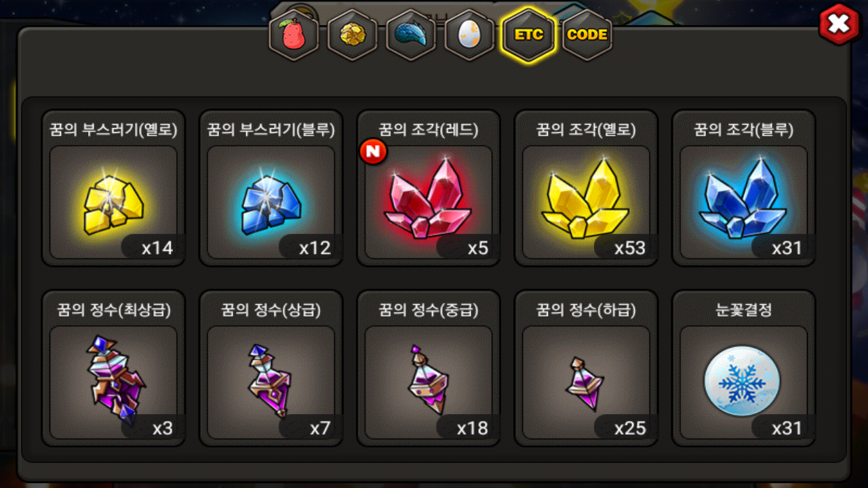The image size is (868, 488).
Task: Tap low-grade dream essence (하급)
Action: tap(586, 369)
